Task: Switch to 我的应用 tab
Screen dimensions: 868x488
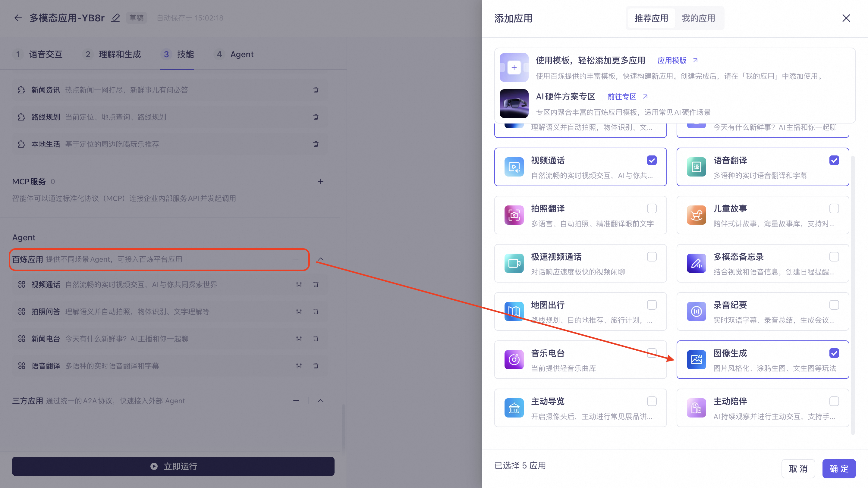Action: point(698,18)
